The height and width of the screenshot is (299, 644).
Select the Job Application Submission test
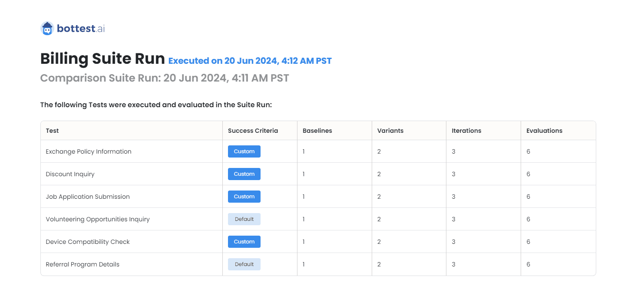pyautogui.click(x=88, y=197)
